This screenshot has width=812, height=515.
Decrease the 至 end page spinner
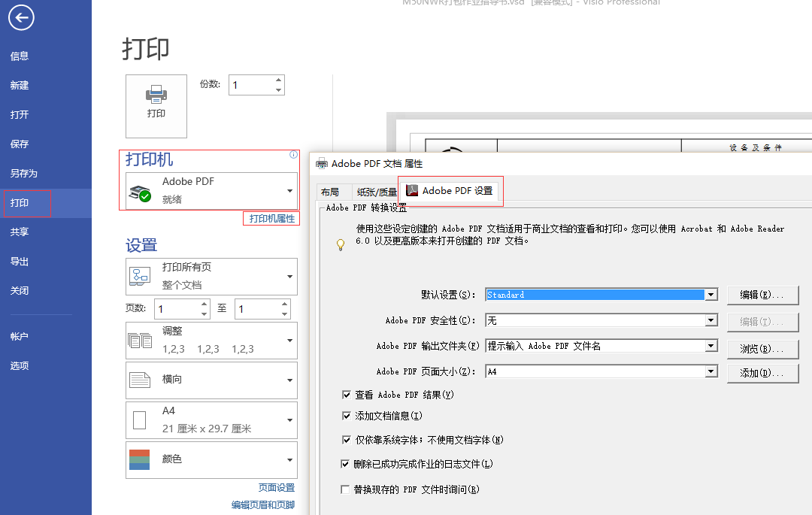pyautogui.click(x=284, y=314)
